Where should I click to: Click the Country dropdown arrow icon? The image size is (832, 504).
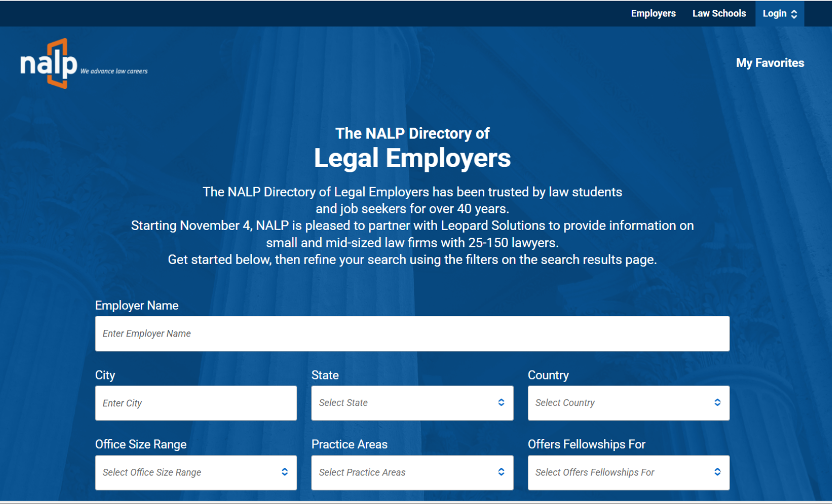point(717,403)
